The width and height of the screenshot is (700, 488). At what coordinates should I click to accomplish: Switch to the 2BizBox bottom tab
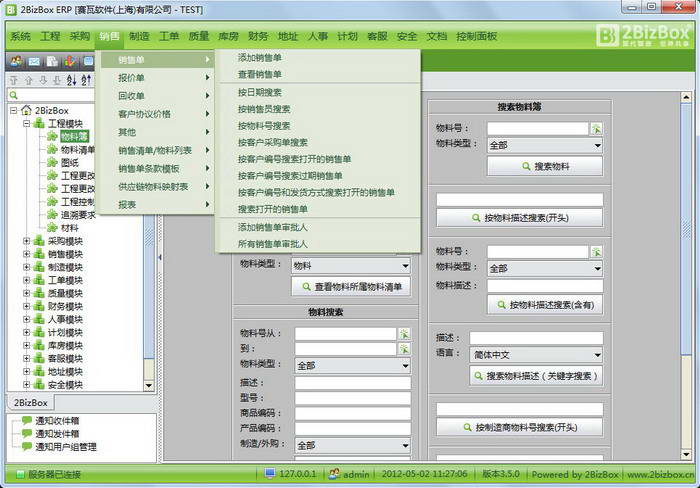coord(30,402)
